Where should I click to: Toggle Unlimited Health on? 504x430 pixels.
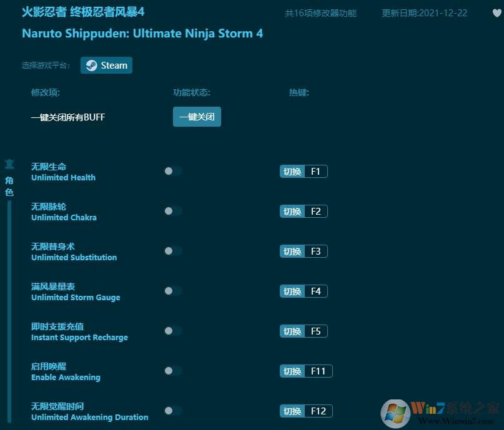[x=172, y=171]
